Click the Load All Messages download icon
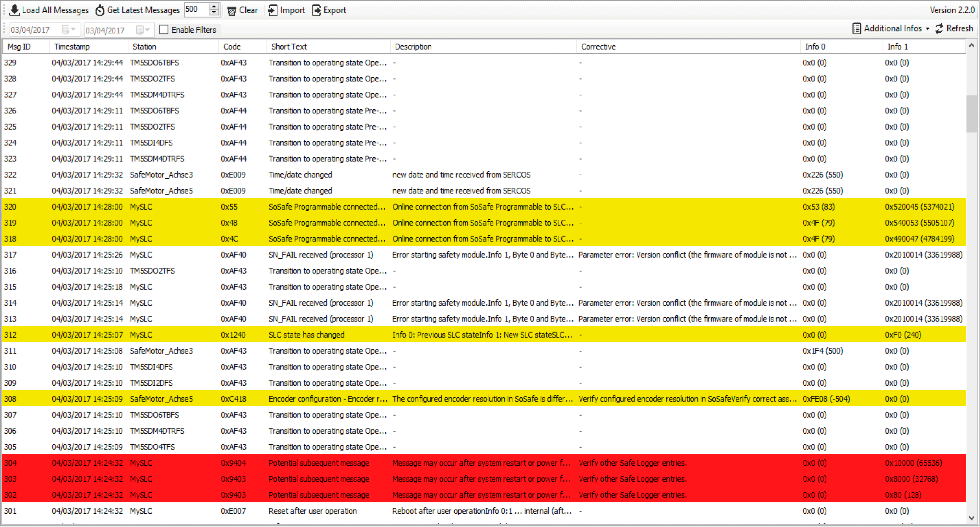Screen dimensions: 980x527 point(14,10)
